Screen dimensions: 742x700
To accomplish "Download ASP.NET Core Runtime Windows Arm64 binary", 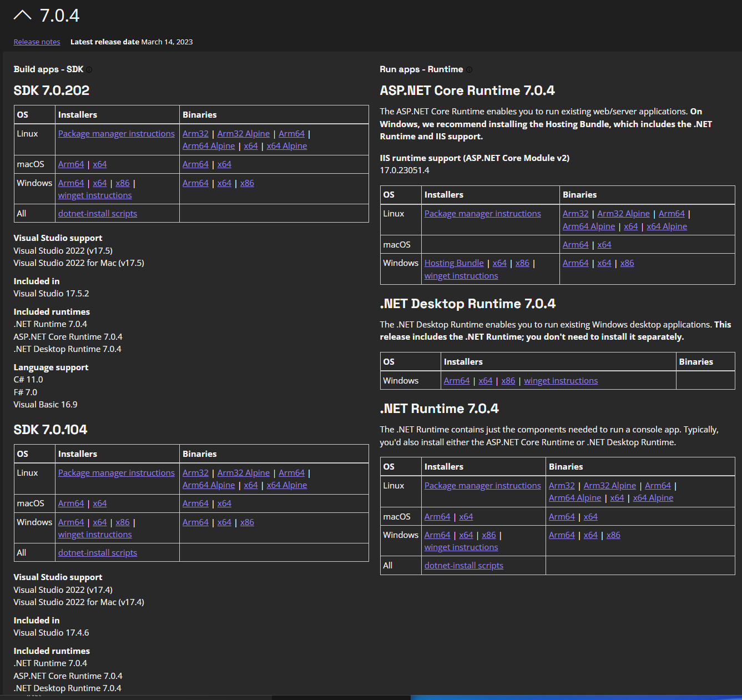I will pyautogui.click(x=576, y=263).
